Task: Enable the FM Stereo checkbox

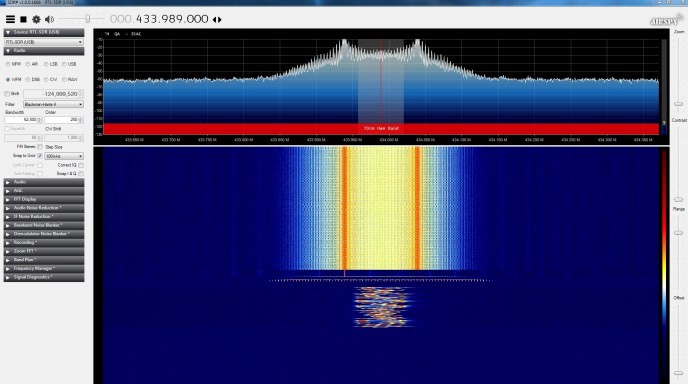Action: (x=40, y=147)
